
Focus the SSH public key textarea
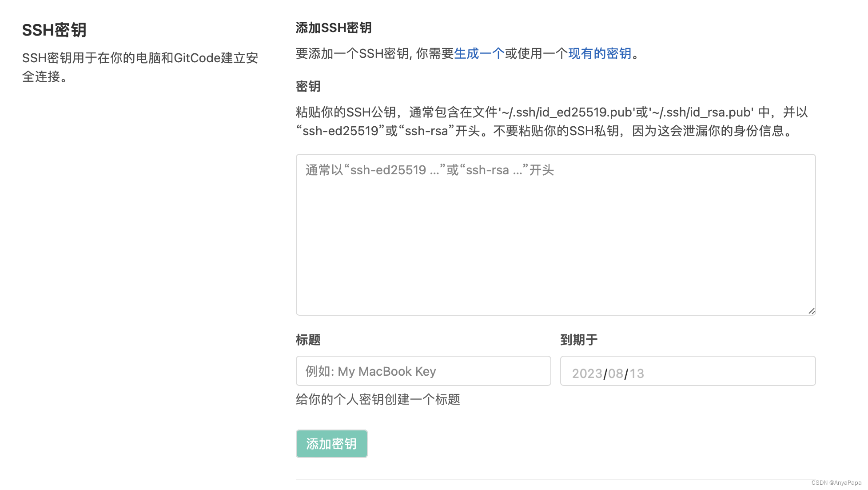(x=555, y=235)
